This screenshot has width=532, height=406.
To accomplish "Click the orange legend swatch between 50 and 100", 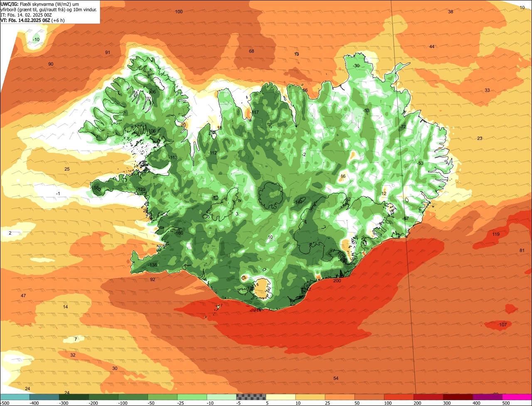I will (369, 397).
